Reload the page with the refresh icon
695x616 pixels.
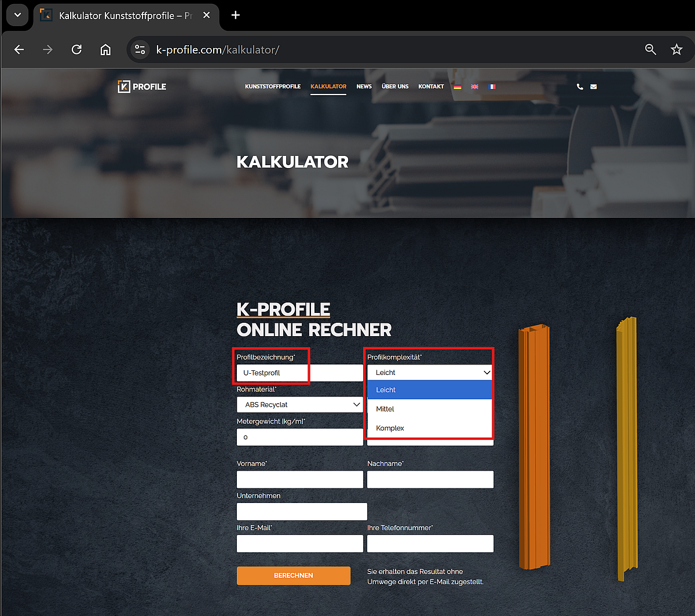pos(76,50)
